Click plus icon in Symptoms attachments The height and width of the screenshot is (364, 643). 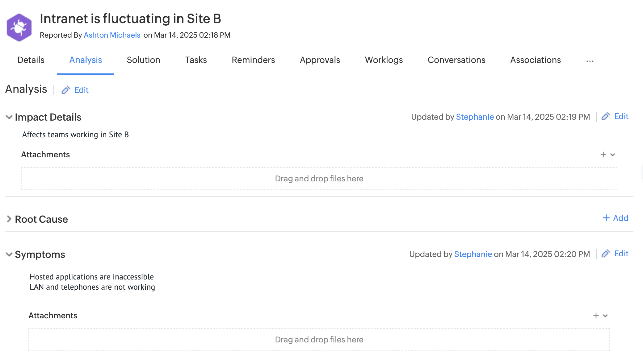(x=596, y=316)
